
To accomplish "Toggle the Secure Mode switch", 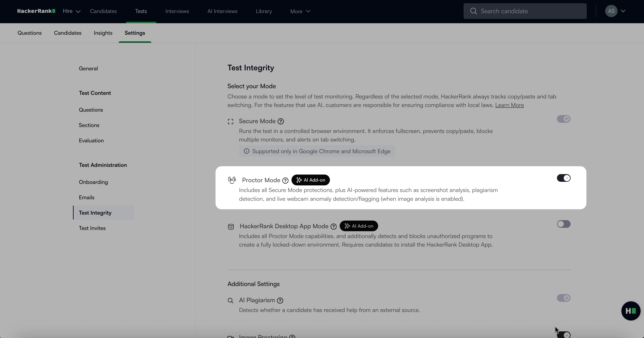I will pyautogui.click(x=564, y=119).
